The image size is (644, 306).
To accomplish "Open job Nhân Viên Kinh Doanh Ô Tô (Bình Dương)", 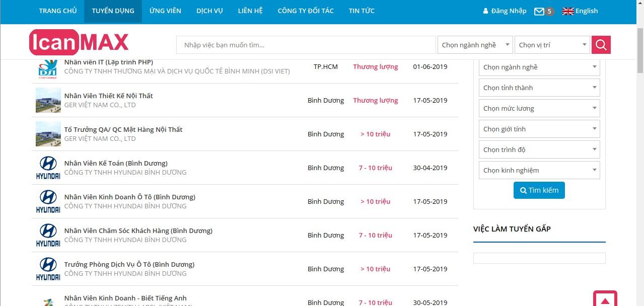I will pyautogui.click(x=130, y=197).
